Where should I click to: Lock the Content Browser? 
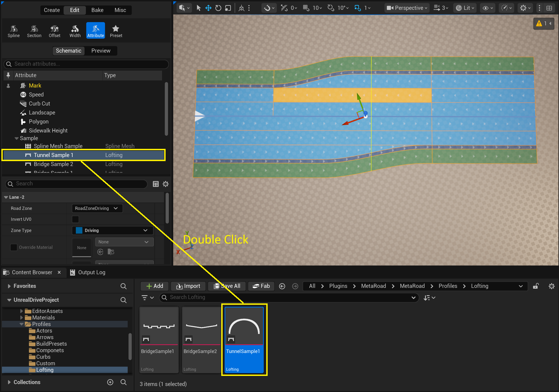(536, 286)
